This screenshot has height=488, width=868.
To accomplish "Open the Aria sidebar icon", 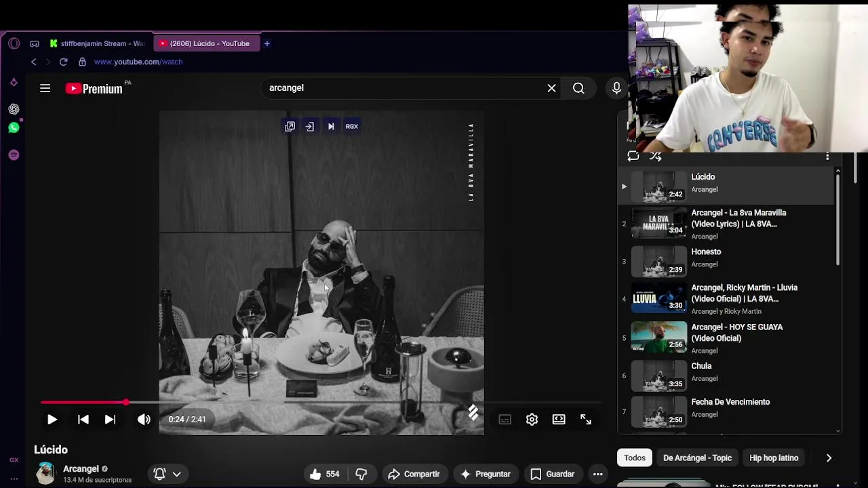I will click(14, 82).
